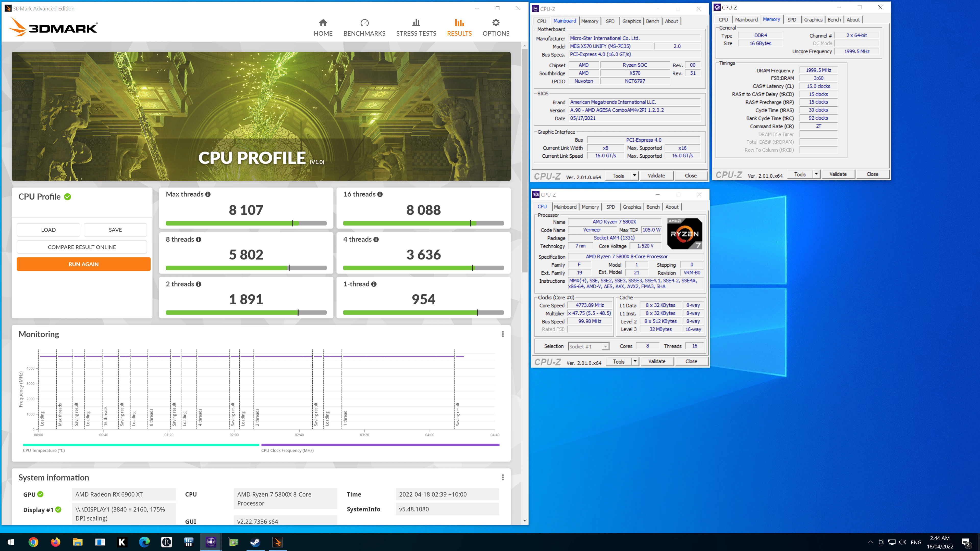Click Core Speed value 4773.89 MHz
The image size is (980, 551).
[590, 305]
